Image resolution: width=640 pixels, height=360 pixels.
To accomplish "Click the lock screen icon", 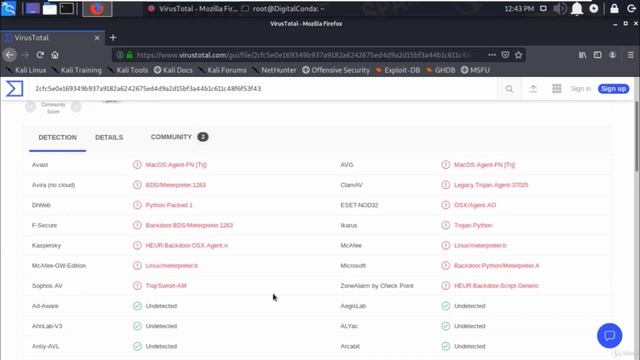I will 614,9.
